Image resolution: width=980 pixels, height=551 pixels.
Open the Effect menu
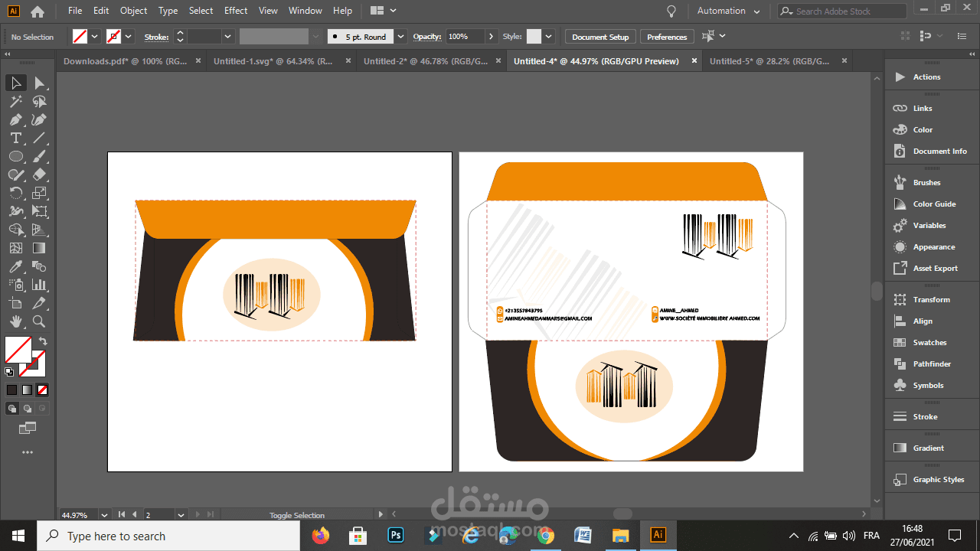[x=236, y=11]
